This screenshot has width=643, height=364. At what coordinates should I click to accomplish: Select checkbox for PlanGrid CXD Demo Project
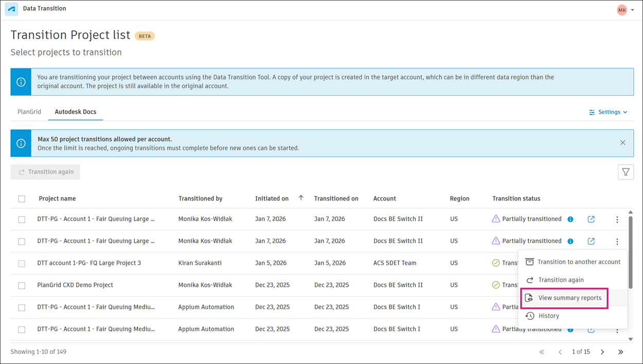click(x=22, y=285)
